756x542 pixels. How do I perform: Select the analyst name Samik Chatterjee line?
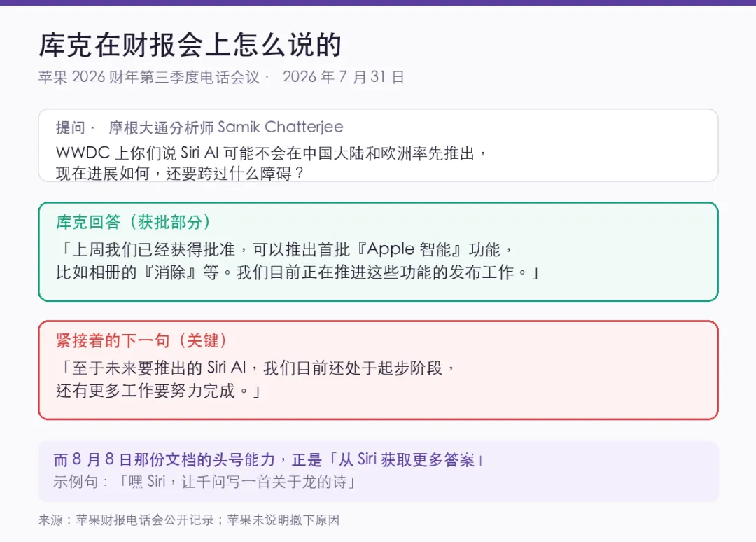pos(199,127)
